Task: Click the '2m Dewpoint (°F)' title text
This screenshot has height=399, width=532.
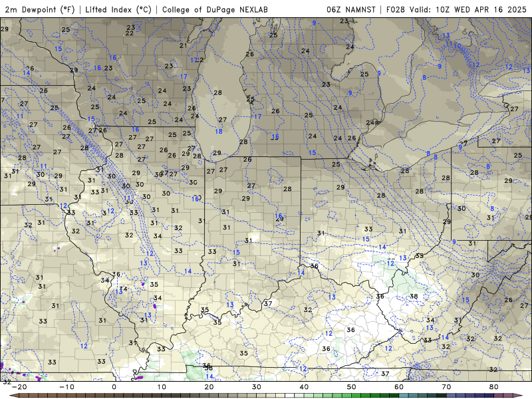Action: (x=40, y=9)
